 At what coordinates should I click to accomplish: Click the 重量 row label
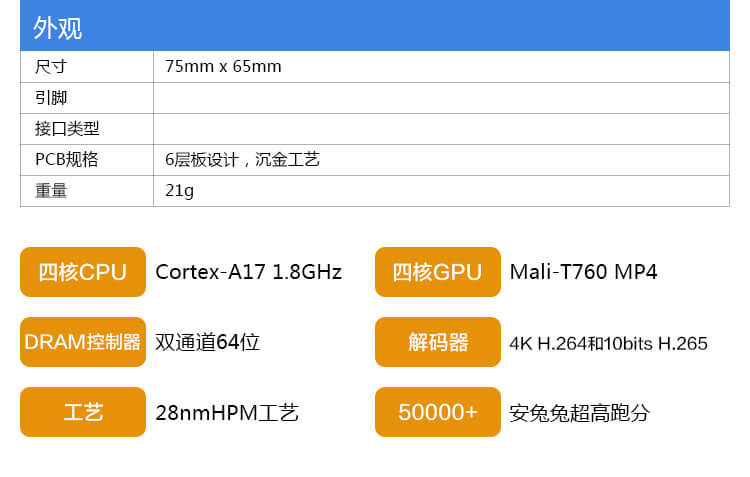(x=50, y=191)
